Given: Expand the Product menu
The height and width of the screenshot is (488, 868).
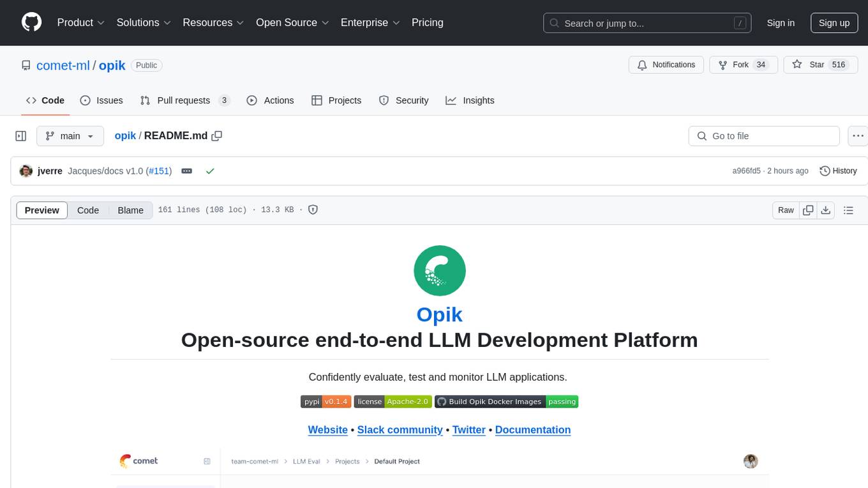Looking at the screenshot, I should (81, 22).
